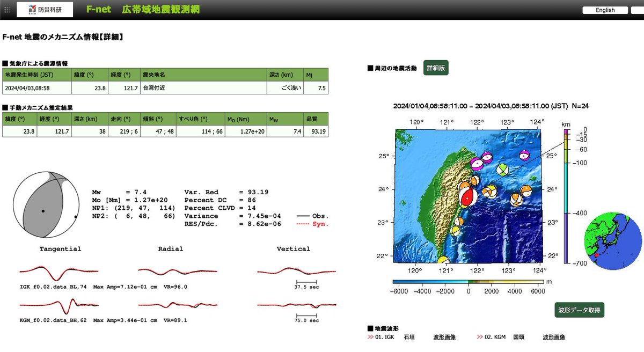644x352 pixels.
Task: Click the origin time cell 2024/04/03,08:58
Action: tap(37, 88)
